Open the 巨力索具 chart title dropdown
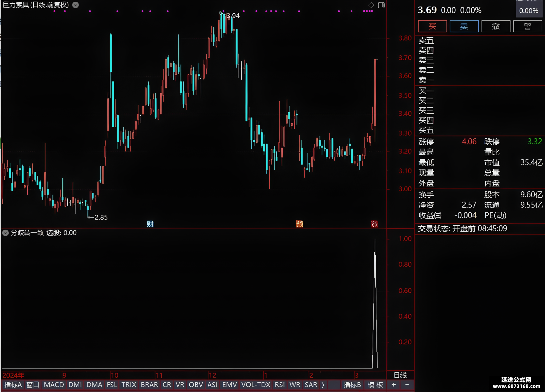Image resolution: width=545 pixels, height=392 pixels. [x=76, y=5]
